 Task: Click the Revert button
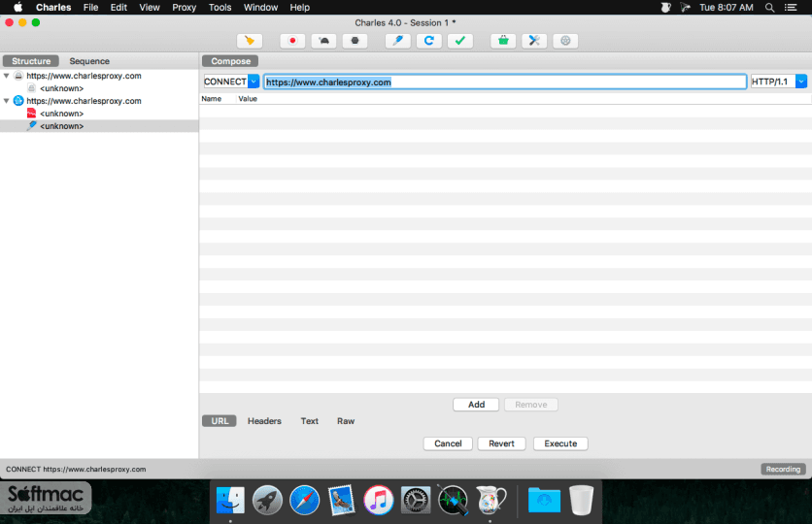point(501,443)
